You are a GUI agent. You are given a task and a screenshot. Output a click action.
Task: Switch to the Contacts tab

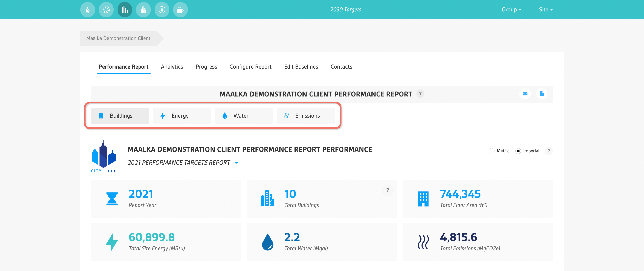(x=341, y=67)
